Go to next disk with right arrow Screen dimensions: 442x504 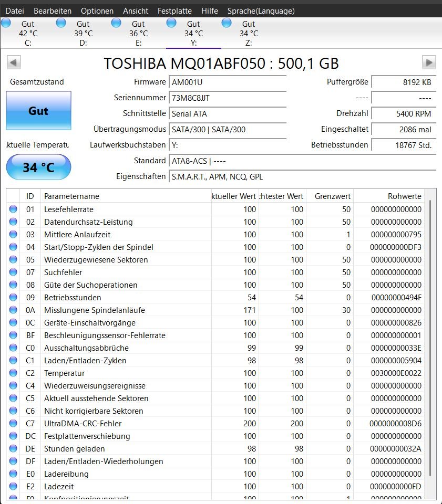click(429, 62)
